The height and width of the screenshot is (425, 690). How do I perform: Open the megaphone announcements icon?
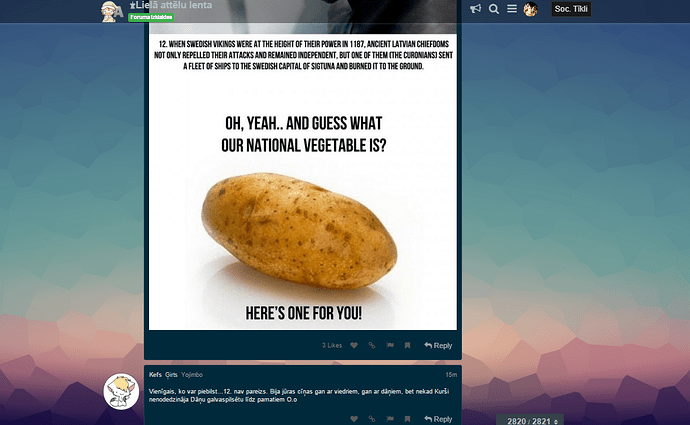coord(475,9)
